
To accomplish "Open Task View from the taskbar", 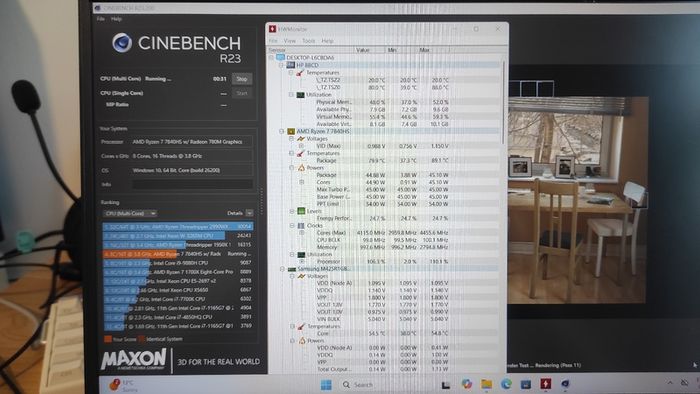I will 446,385.
